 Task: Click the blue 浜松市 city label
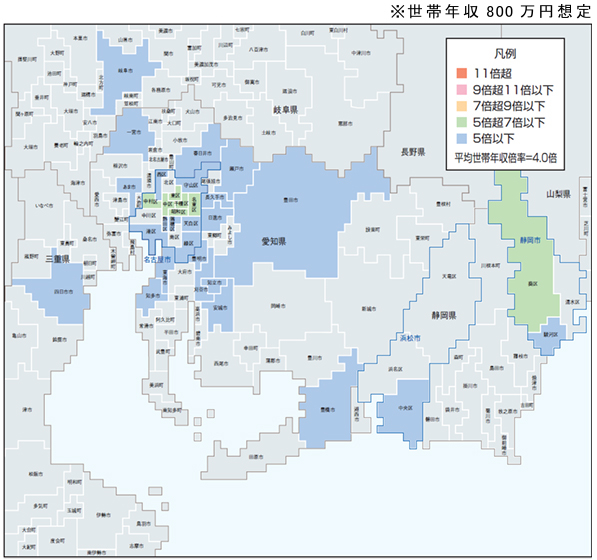(410, 338)
